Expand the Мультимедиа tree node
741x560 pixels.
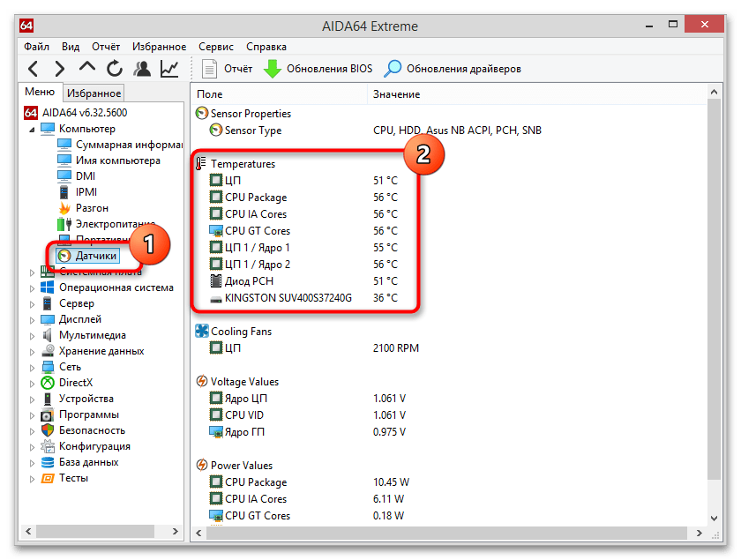click(x=32, y=336)
